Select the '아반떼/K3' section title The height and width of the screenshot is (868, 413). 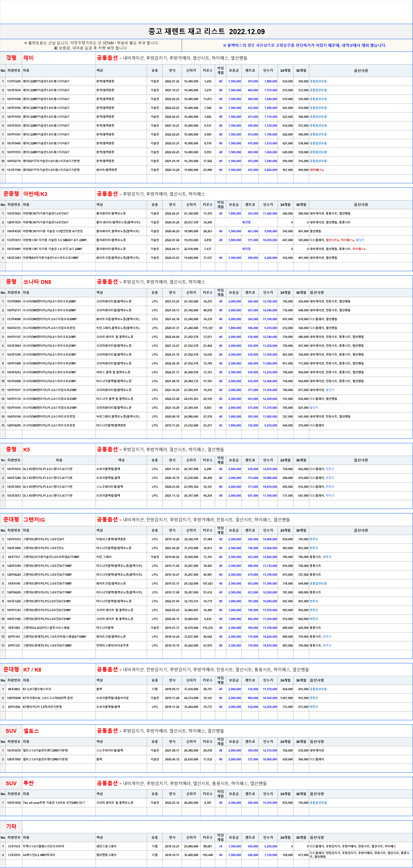click(x=35, y=194)
